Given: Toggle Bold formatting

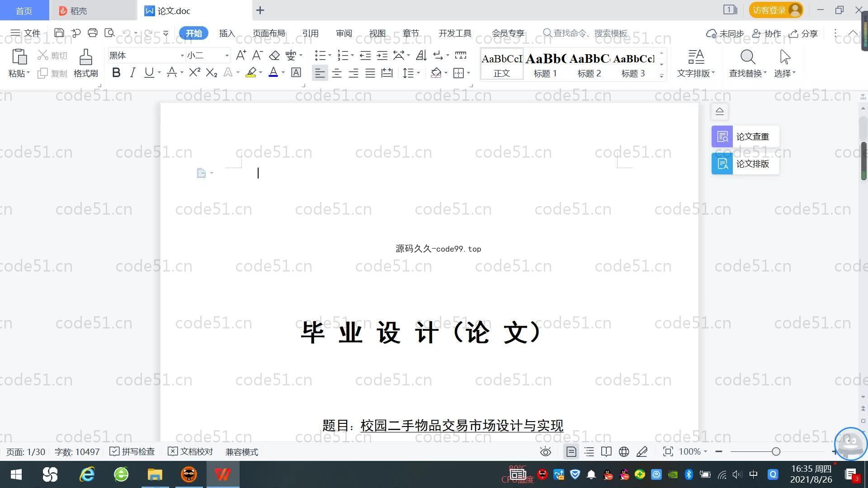Looking at the screenshot, I should click(116, 72).
